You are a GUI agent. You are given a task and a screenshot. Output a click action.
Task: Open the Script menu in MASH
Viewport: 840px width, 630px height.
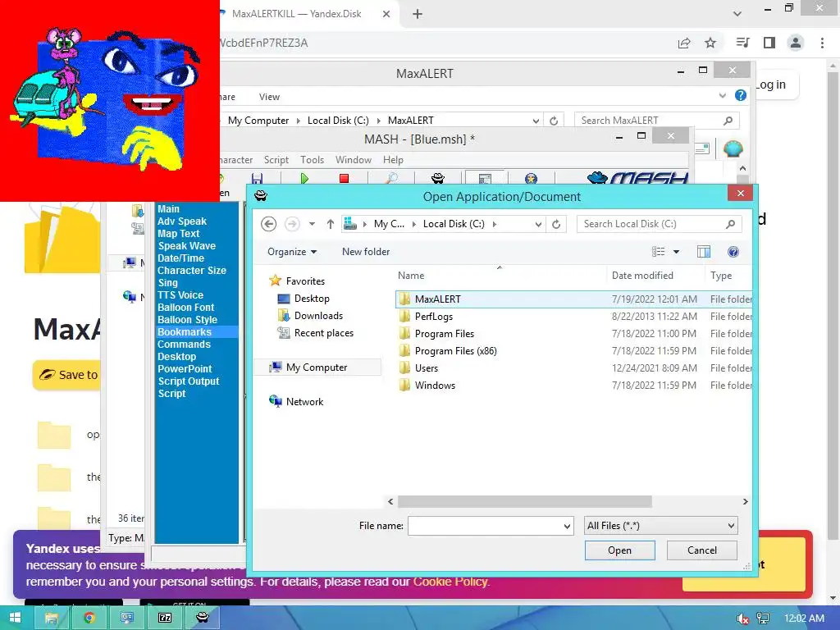276,160
